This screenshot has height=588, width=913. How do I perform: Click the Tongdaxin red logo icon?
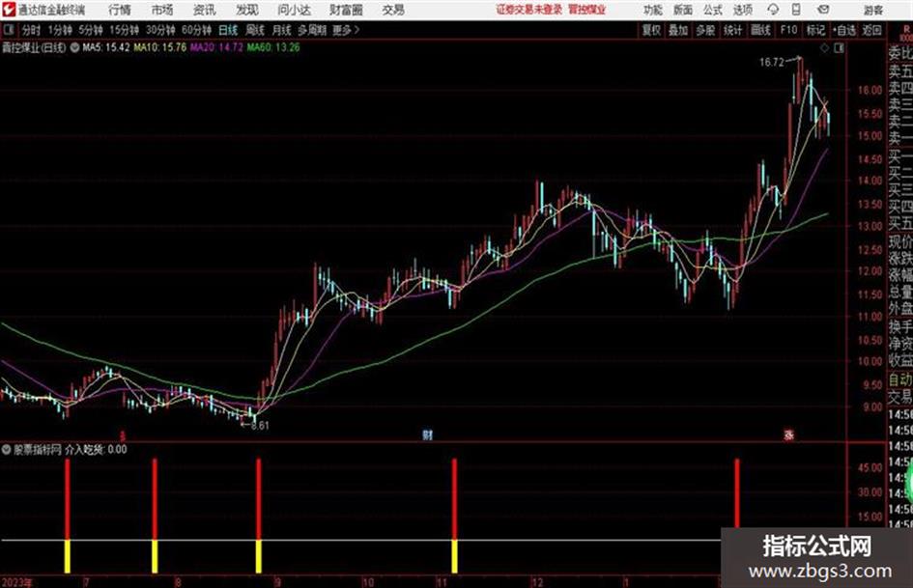(8, 10)
